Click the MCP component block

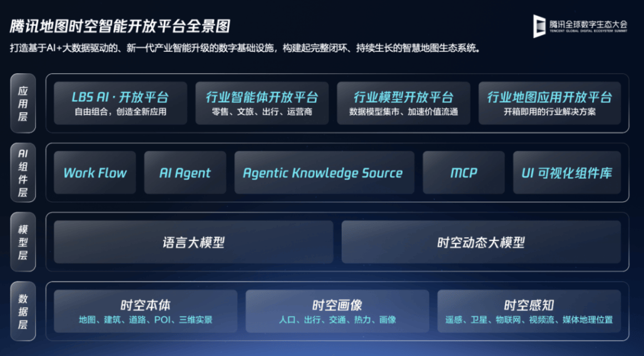[x=464, y=173]
